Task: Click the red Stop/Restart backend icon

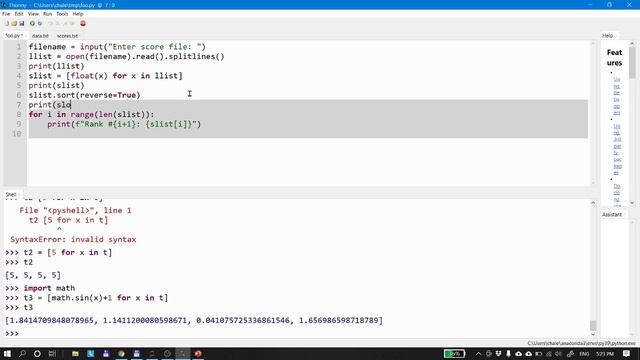Action: pos(83,24)
